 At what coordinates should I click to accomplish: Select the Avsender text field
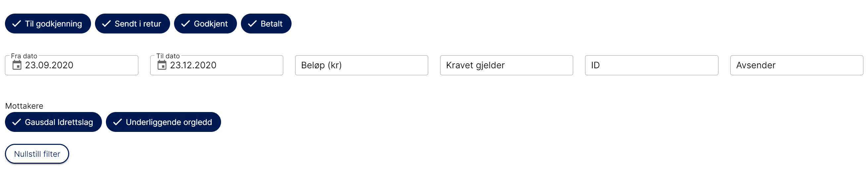tap(797, 65)
